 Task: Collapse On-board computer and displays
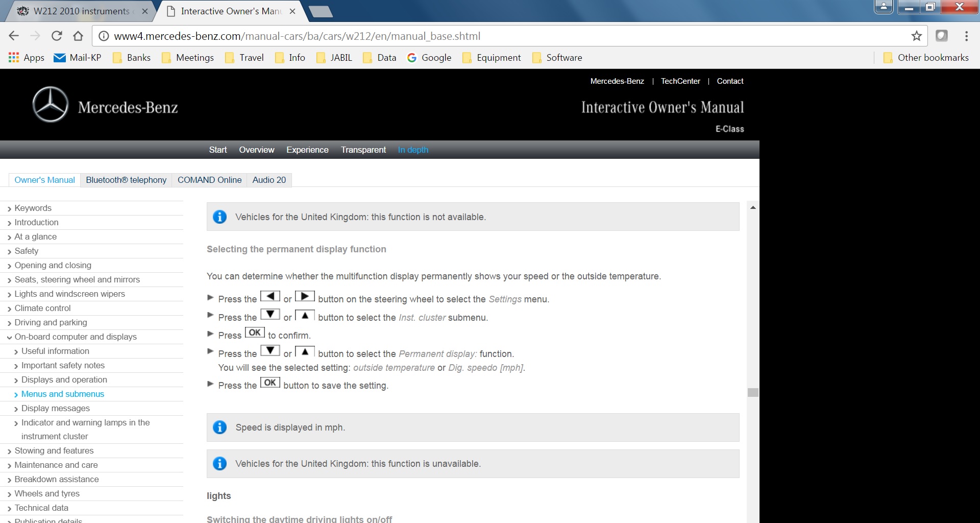(76, 337)
